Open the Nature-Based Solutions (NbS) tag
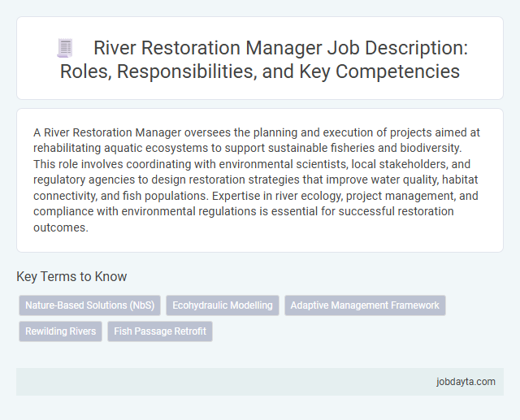The width and height of the screenshot is (520, 420). [90, 305]
